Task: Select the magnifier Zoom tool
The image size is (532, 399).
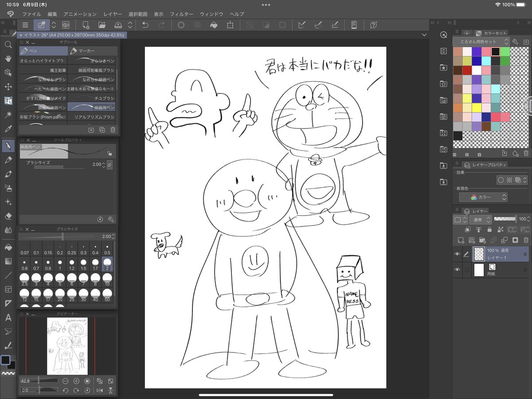Action: point(8,44)
